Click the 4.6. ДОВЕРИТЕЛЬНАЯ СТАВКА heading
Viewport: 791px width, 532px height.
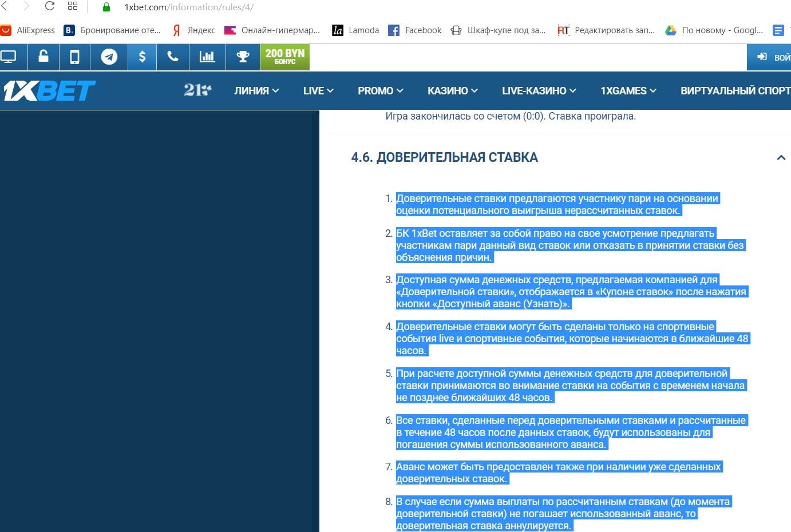pyautogui.click(x=444, y=157)
